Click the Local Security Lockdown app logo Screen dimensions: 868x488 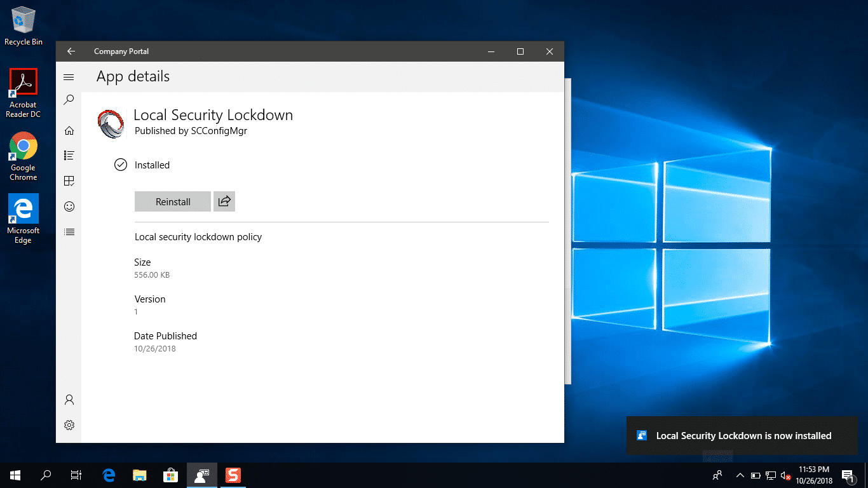click(111, 124)
